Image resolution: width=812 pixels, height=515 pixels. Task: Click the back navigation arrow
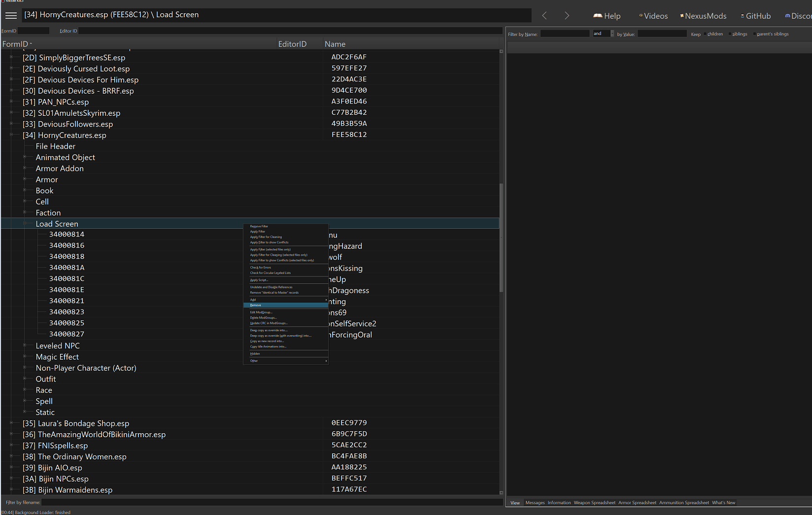[544, 16]
